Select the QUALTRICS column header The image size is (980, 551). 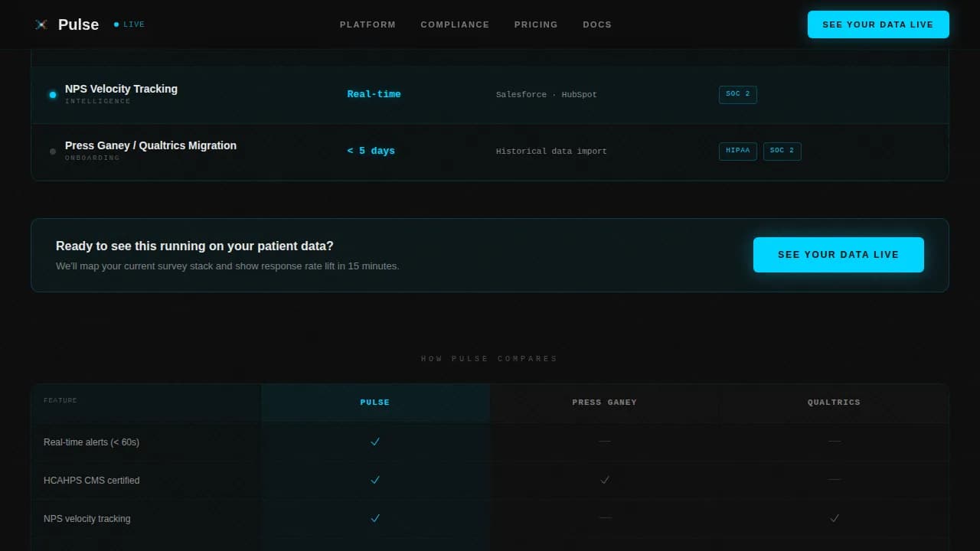click(834, 403)
